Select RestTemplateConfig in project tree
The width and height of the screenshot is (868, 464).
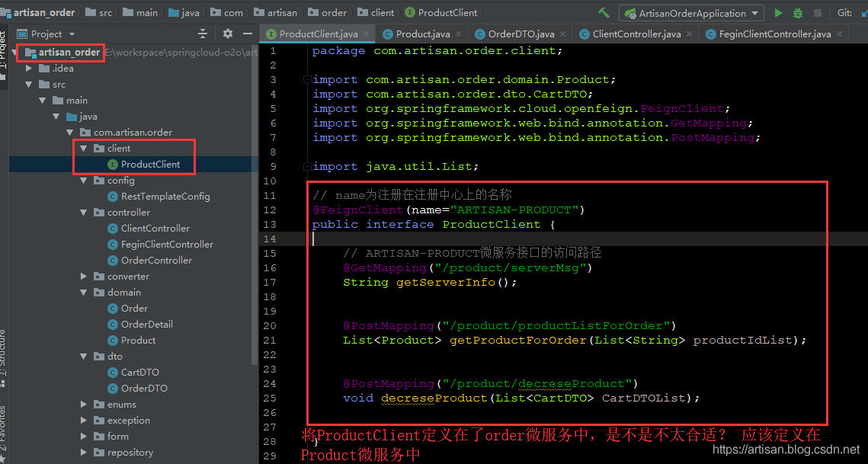click(x=165, y=197)
